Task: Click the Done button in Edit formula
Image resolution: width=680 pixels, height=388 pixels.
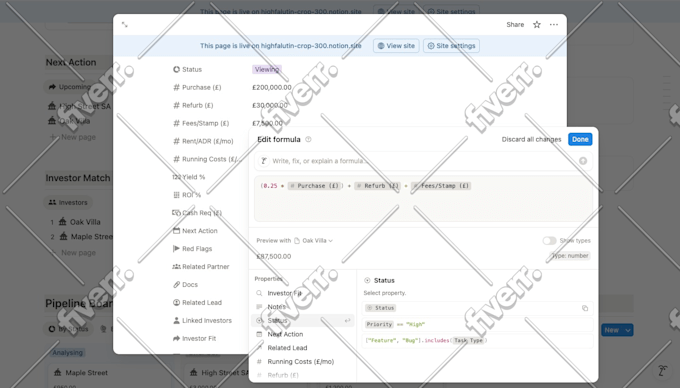Action: click(x=580, y=139)
